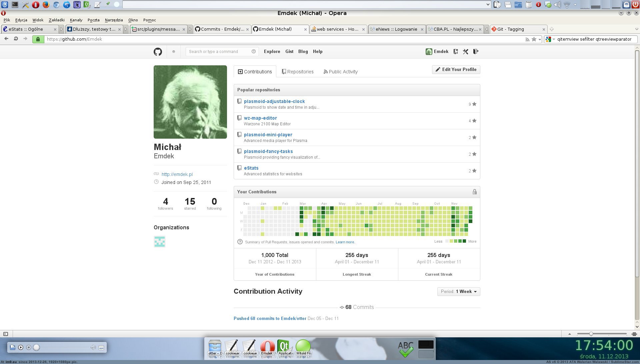Image resolution: width=640 pixels, height=364 pixels.
Task: Expand the tab group after eStats tab
Action: [x=62, y=29]
